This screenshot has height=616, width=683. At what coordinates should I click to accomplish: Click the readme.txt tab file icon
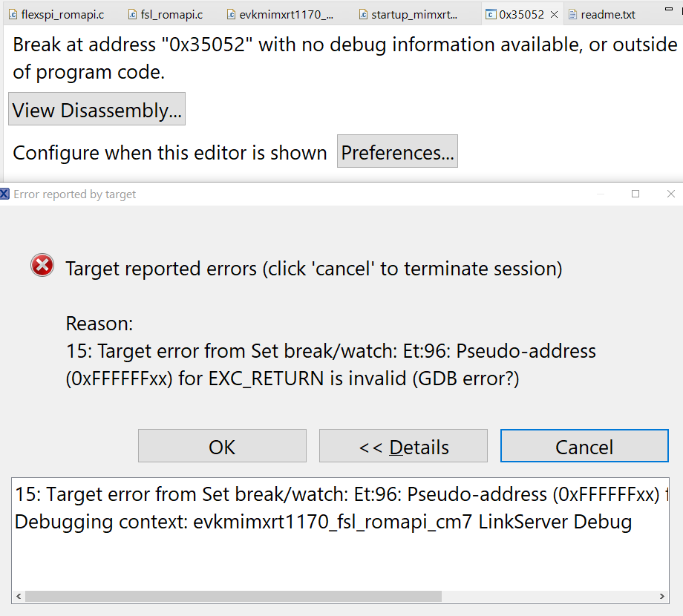[x=572, y=14]
